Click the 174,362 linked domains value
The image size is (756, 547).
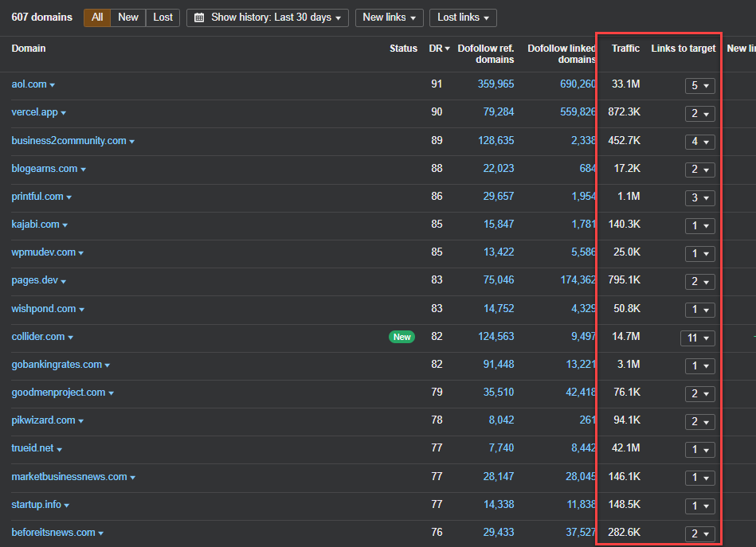click(578, 279)
